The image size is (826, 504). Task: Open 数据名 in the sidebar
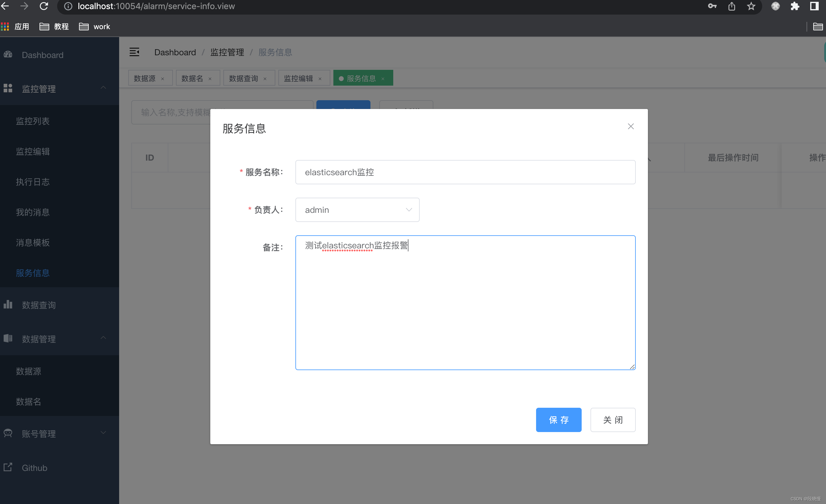[x=29, y=401]
